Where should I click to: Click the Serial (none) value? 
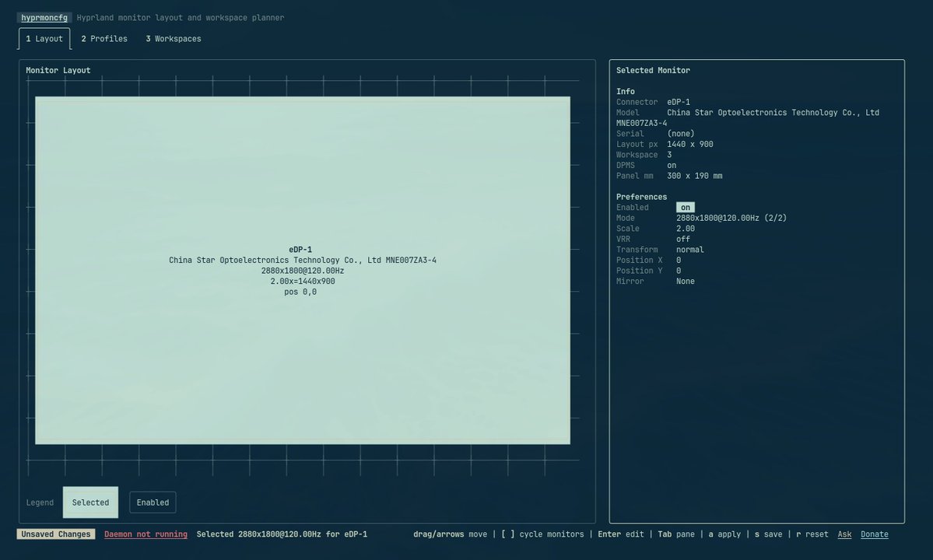(x=681, y=134)
